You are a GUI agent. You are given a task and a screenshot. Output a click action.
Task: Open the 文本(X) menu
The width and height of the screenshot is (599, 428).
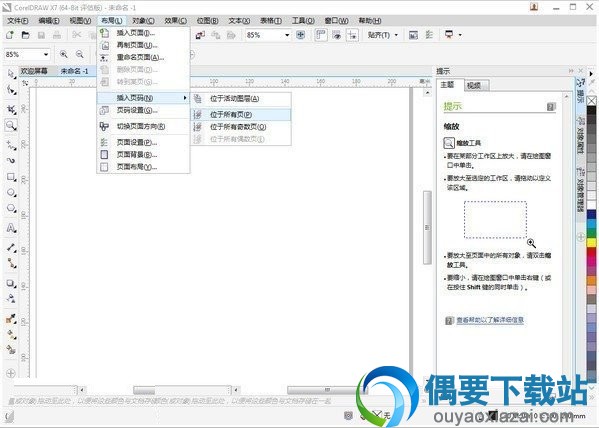[239, 21]
